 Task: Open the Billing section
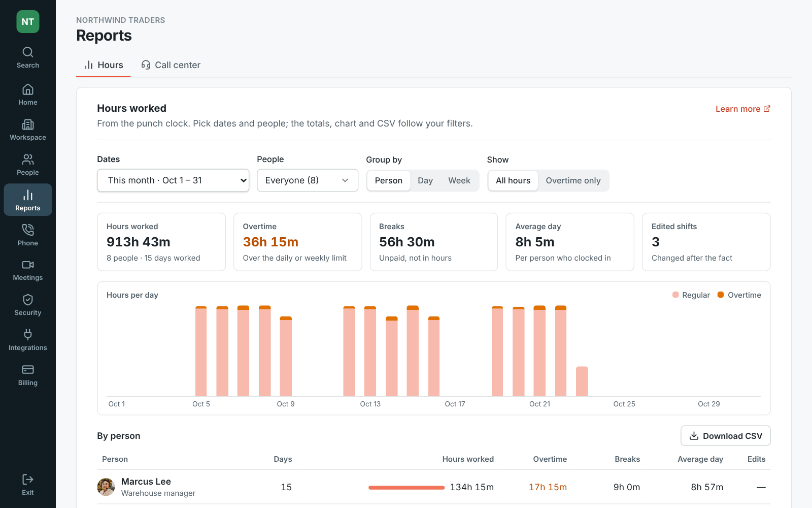(28, 375)
